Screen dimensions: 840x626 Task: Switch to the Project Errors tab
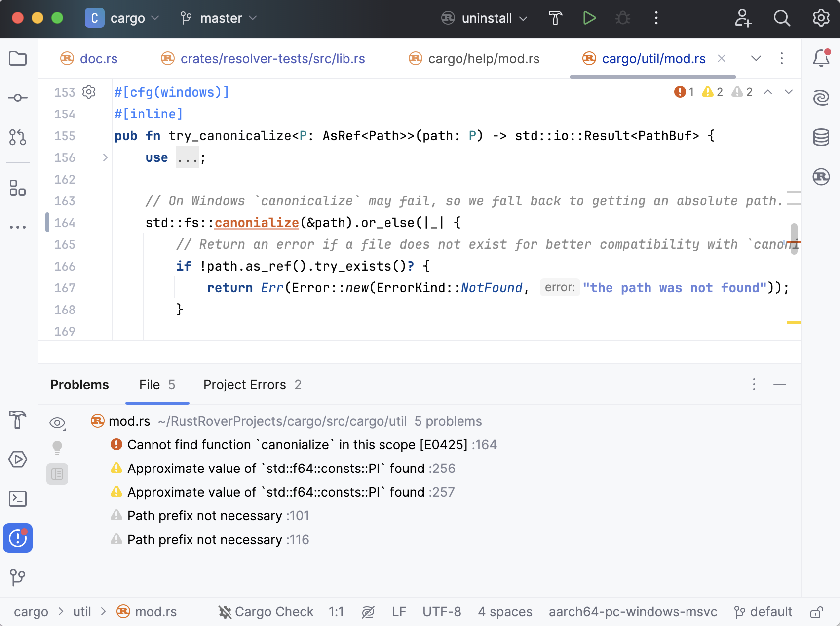(252, 385)
